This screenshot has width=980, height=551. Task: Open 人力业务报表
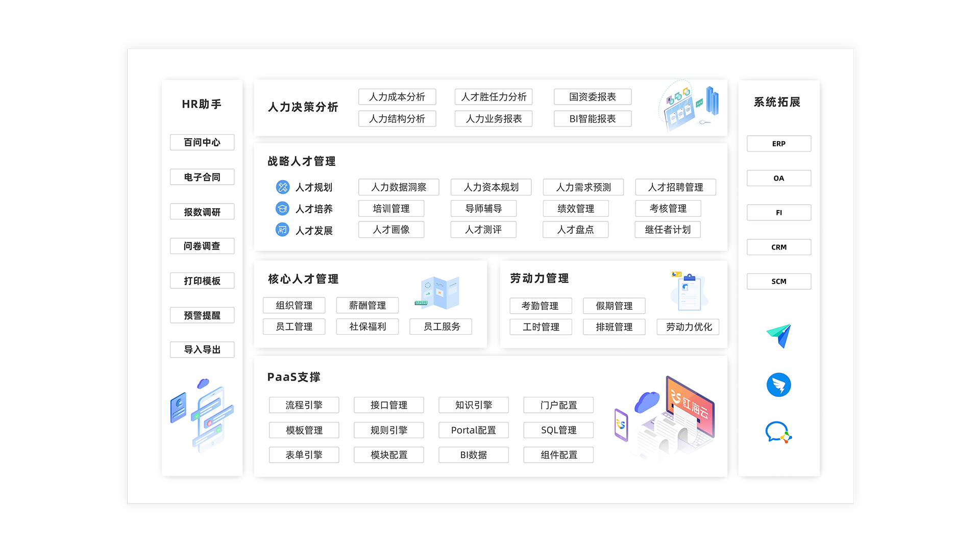pyautogui.click(x=494, y=119)
